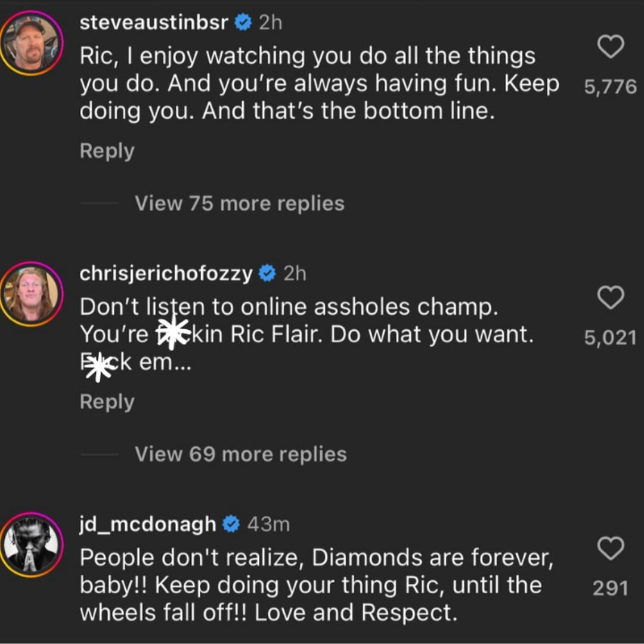The image size is (644, 644).
Task: Reply to steveaustinbsr's comment
Action: click(x=107, y=151)
